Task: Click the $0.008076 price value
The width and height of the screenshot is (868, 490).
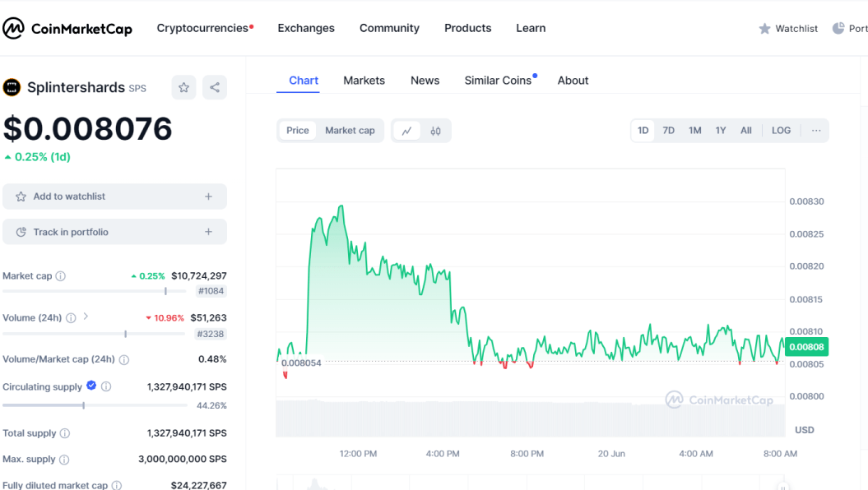Action: tap(87, 129)
